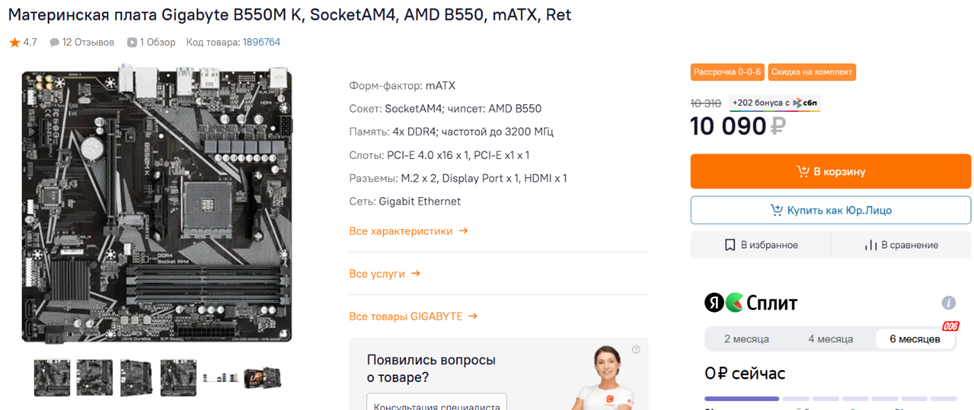
Task: Click the cart icon in the orange button
Action: point(802,172)
